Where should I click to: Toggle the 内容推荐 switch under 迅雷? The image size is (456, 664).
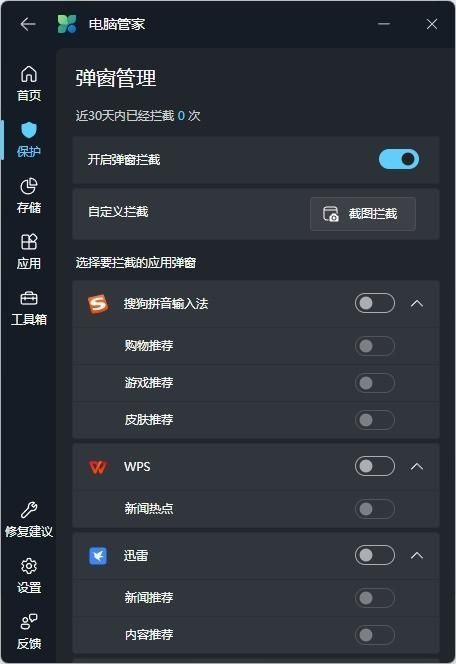click(x=375, y=634)
